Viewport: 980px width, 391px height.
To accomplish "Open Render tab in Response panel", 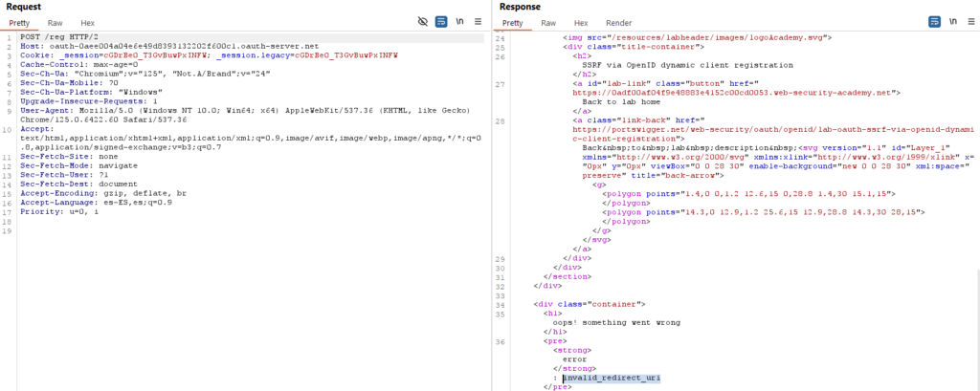I will pyautogui.click(x=618, y=22).
